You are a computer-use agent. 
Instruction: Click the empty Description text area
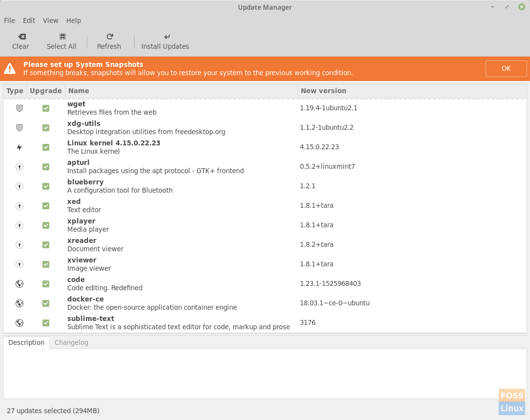265,374
